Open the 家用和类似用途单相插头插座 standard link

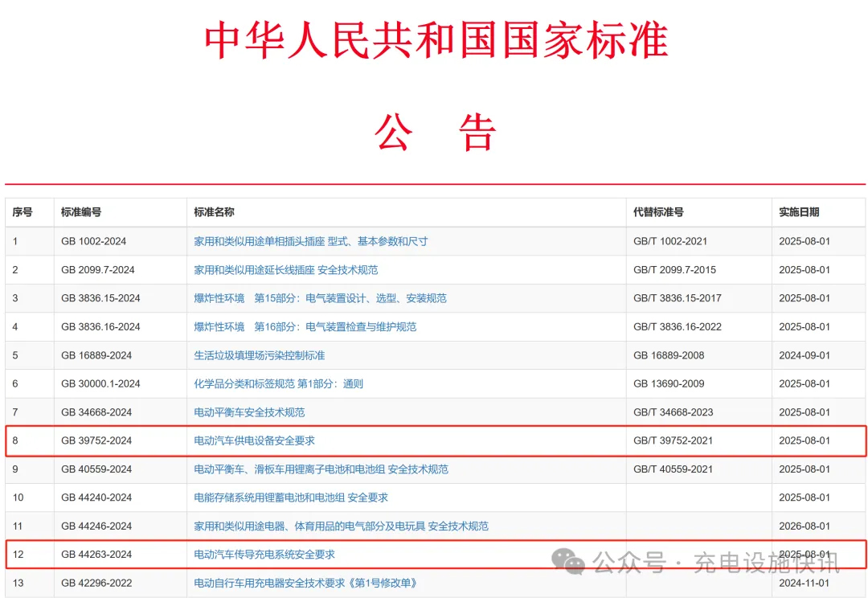point(310,241)
